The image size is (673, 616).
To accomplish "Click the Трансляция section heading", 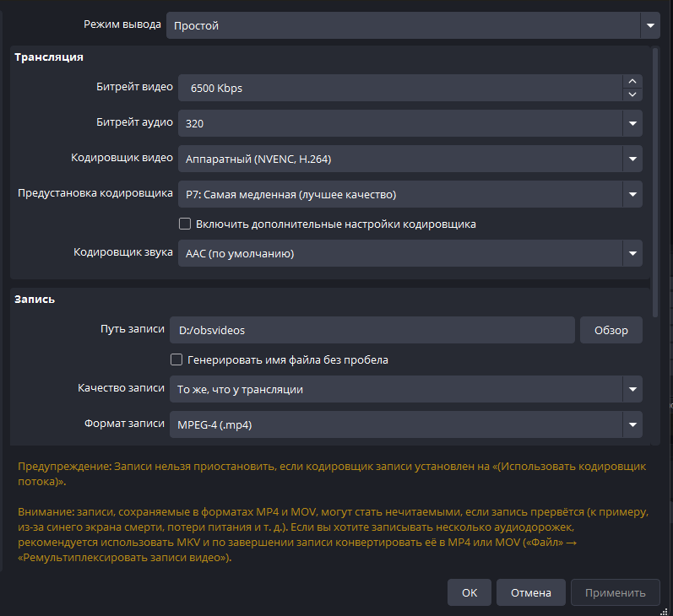I will tap(49, 57).
